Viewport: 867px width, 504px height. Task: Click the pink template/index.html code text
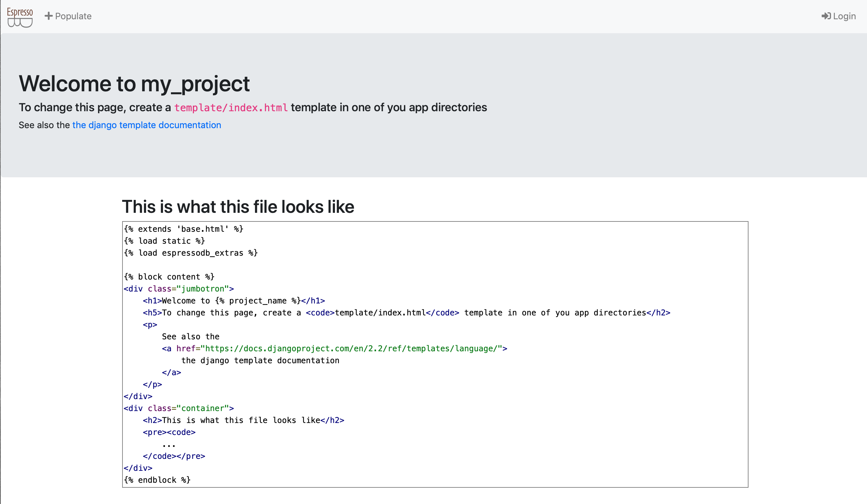(x=231, y=108)
